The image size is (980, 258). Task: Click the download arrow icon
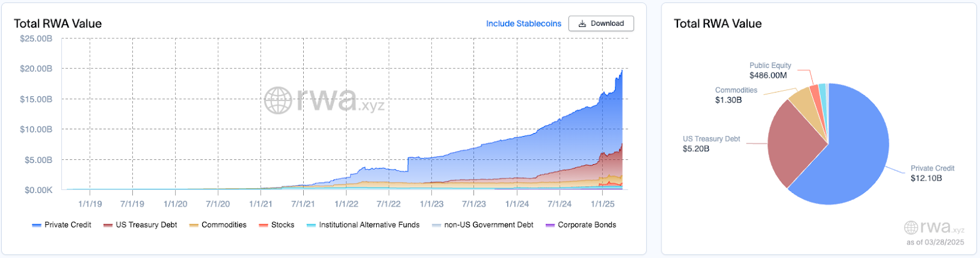(x=582, y=23)
